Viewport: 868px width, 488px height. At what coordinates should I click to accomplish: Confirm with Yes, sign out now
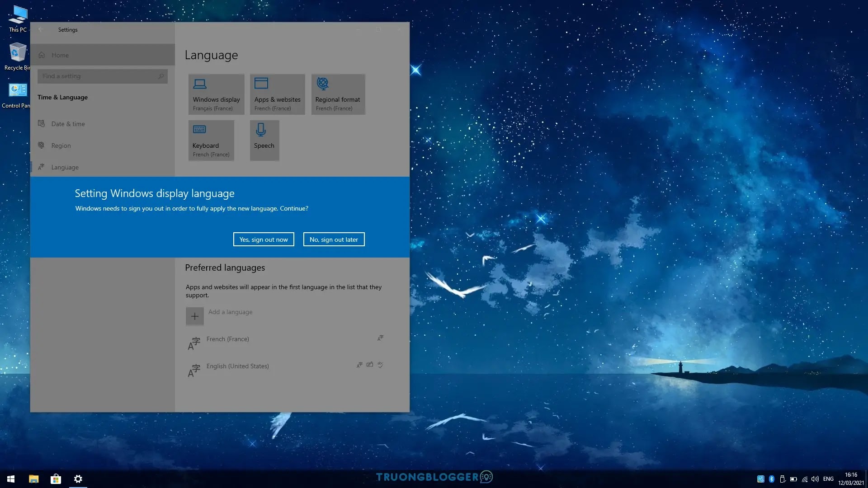tap(264, 239)
